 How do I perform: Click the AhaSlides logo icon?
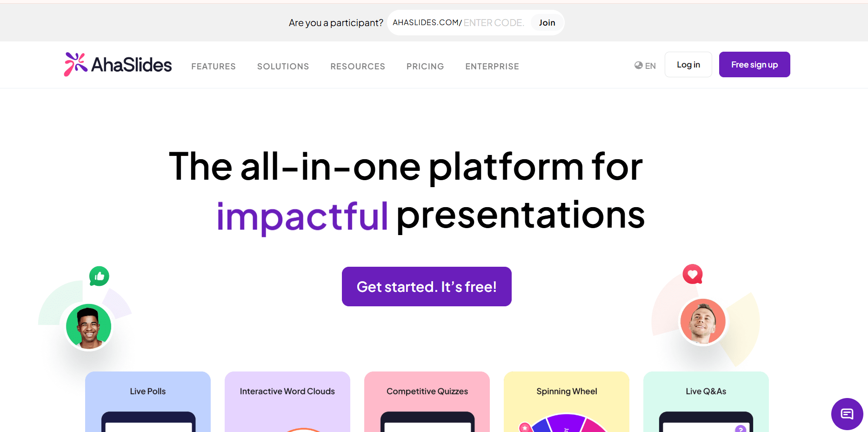tap(76, 64)
